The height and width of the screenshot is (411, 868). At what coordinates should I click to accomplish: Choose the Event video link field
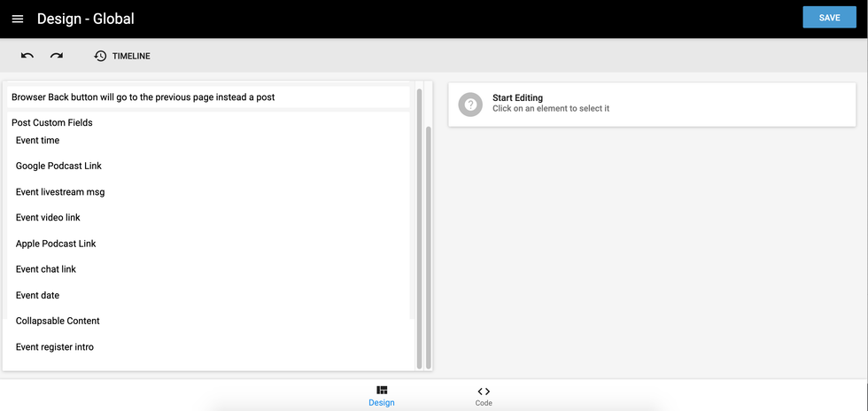coord(48,217)
